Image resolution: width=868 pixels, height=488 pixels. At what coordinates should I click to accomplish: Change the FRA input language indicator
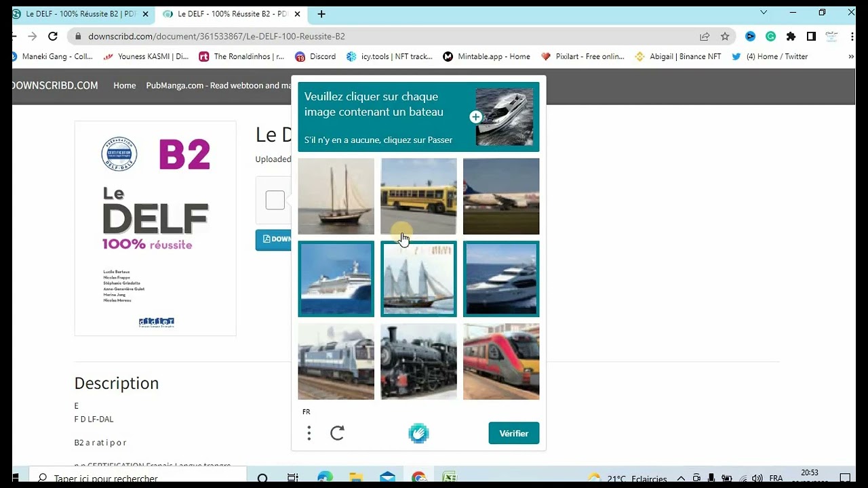point(776,479)
